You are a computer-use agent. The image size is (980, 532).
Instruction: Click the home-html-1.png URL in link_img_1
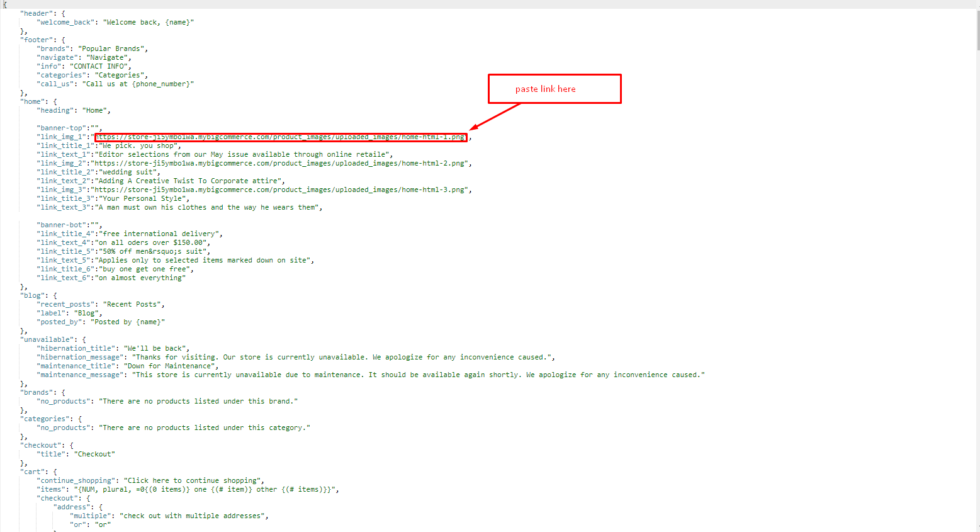pyautogui.click(x=281, y=137)
